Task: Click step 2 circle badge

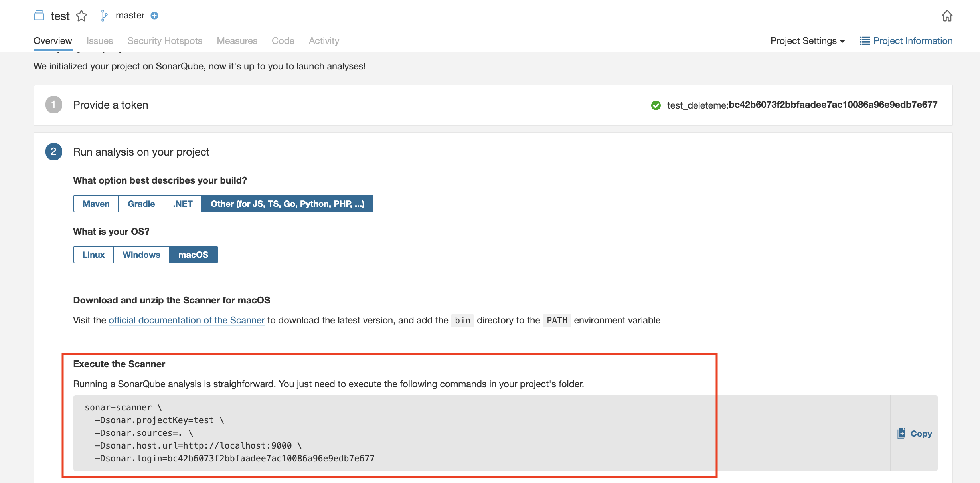Action: point(53,152)
